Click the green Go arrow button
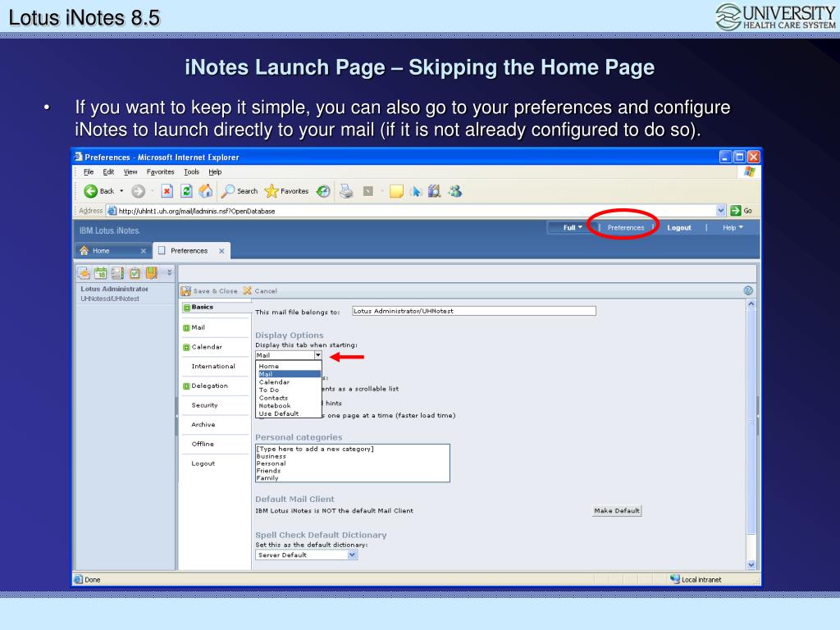 (736, 211)
